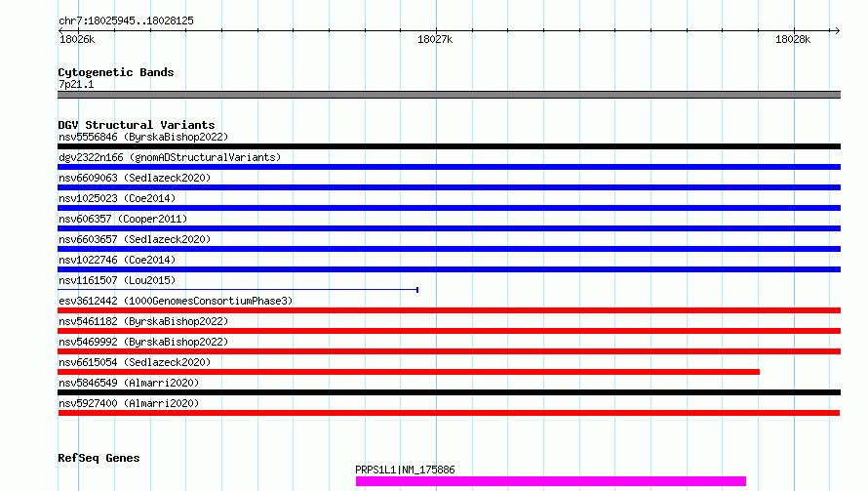Click the gray 7p21.1 cytogenetic band bar
This screenshot has height=491, width=868.
point(449,95)
